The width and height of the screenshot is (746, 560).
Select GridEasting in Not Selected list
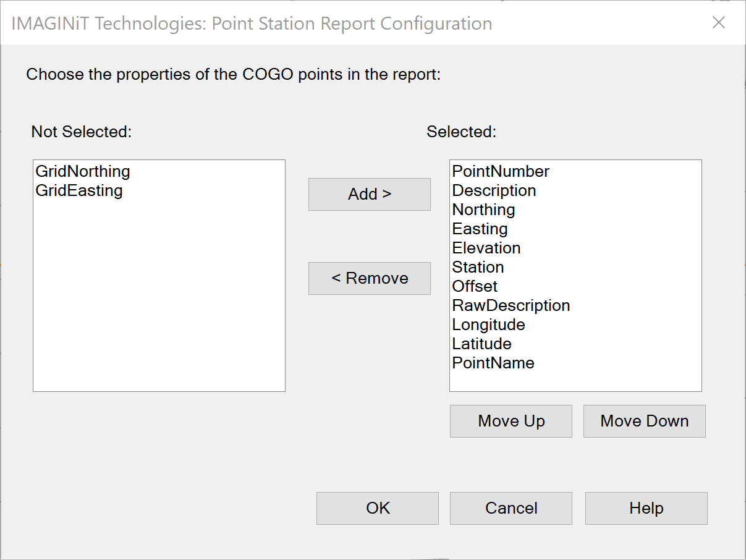tap(79, 190)
